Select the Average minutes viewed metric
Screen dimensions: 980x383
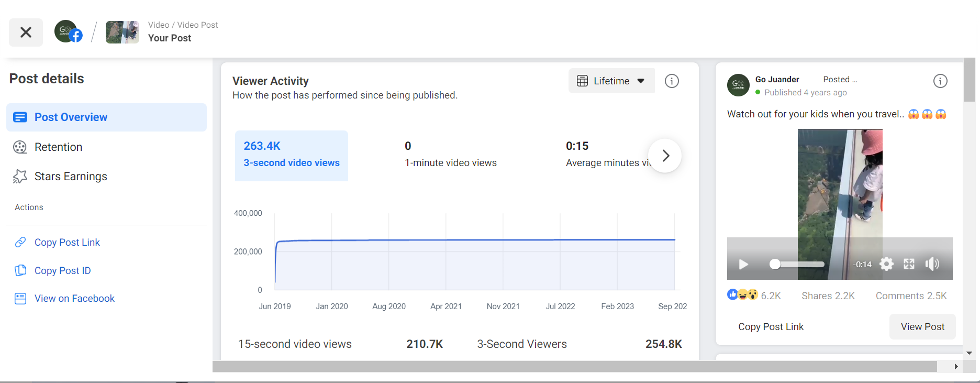[x=607, y=156]
